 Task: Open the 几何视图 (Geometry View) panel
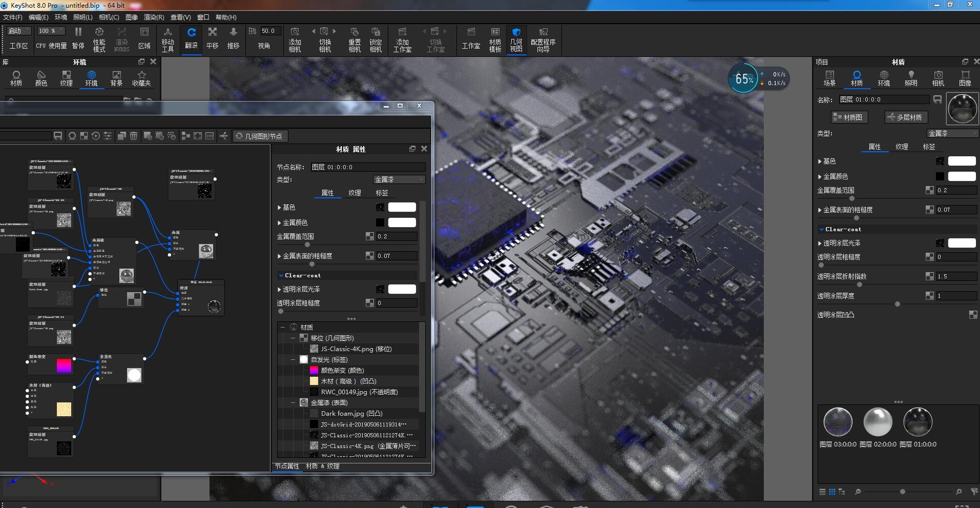[x=516, y=38]
